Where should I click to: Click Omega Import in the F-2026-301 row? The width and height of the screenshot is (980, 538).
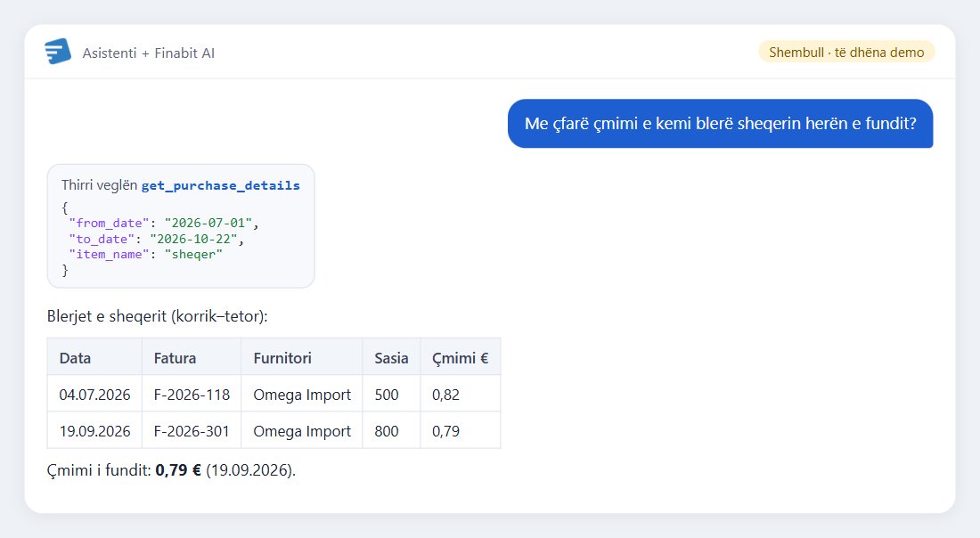(302, 430)
